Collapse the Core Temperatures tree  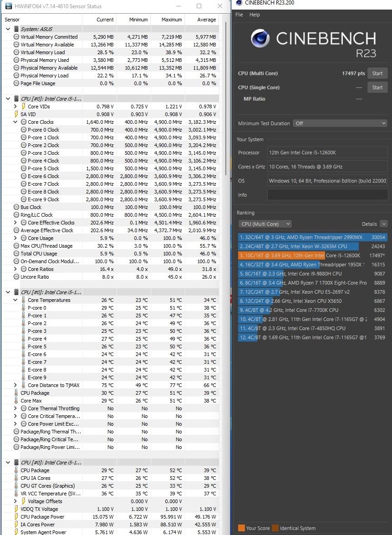point(15,300)
